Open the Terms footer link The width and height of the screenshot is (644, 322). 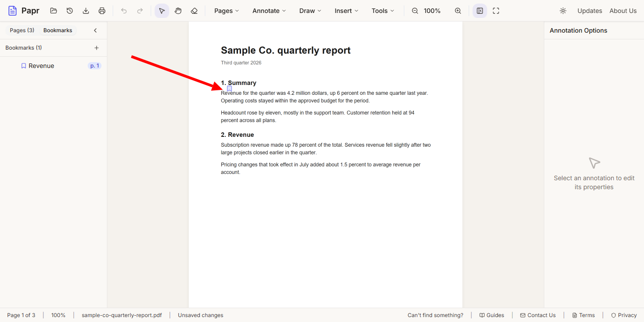pyautogui.click(x=583, y=315)
